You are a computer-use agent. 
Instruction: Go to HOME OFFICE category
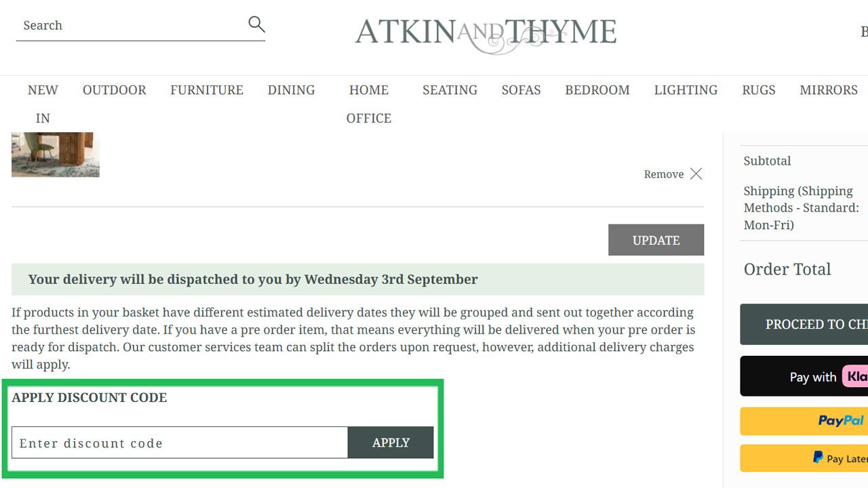point(369,104)
